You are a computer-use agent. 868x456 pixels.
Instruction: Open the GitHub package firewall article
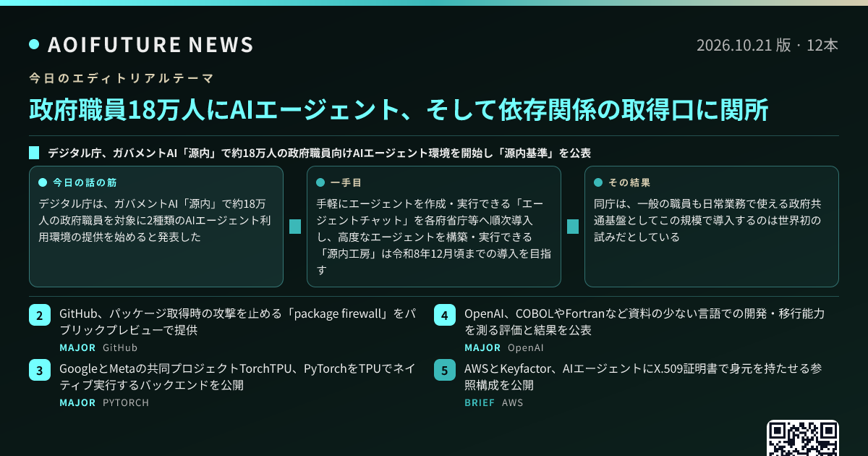pyautogui.click(x=237, y=322)
